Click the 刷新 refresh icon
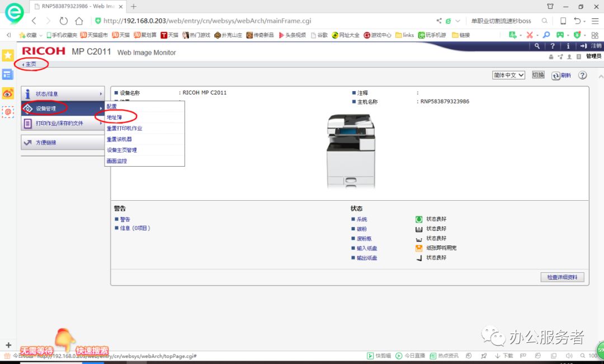604x364 pixels. point(555,75)
